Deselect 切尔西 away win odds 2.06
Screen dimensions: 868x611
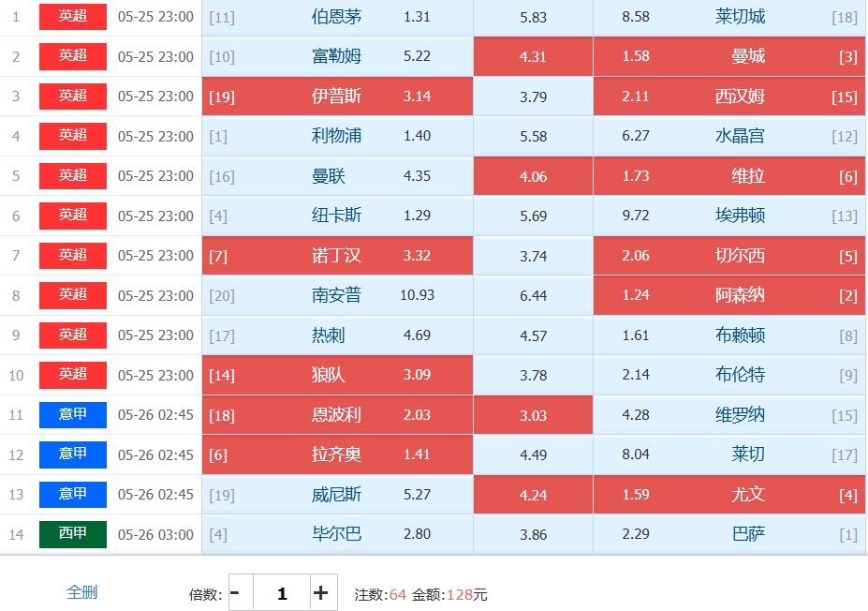729,256
